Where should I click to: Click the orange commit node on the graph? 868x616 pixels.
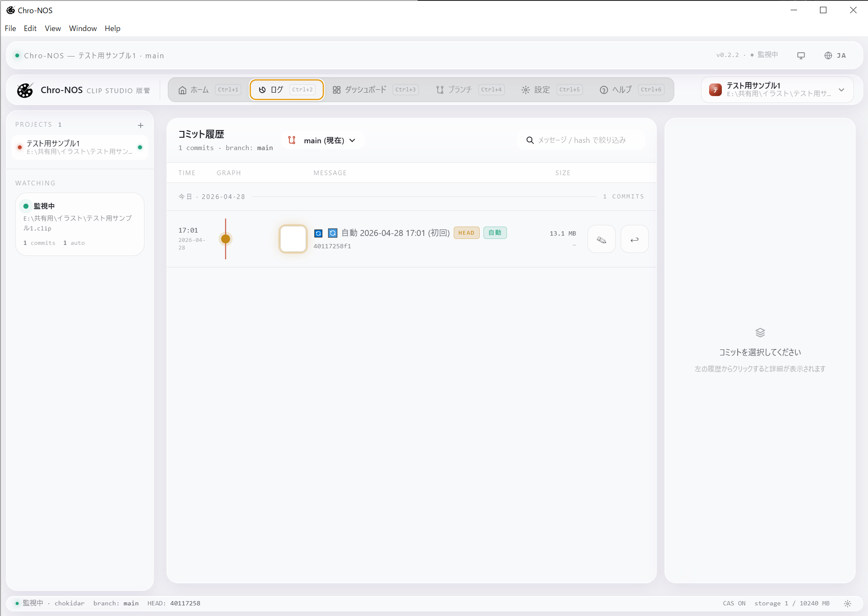pyautogui.click(x=226, y=239)
